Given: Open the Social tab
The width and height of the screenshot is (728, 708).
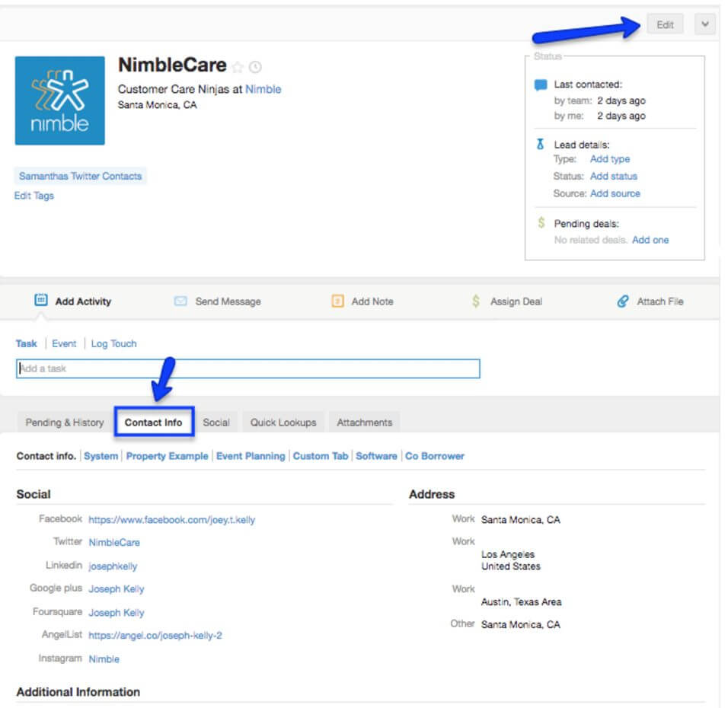Looking at the screenshot, I should tap(216, 422).
